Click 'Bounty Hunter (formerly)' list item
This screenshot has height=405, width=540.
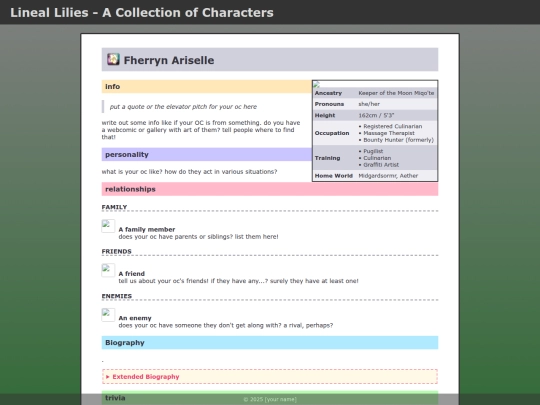tap(398, 140)
